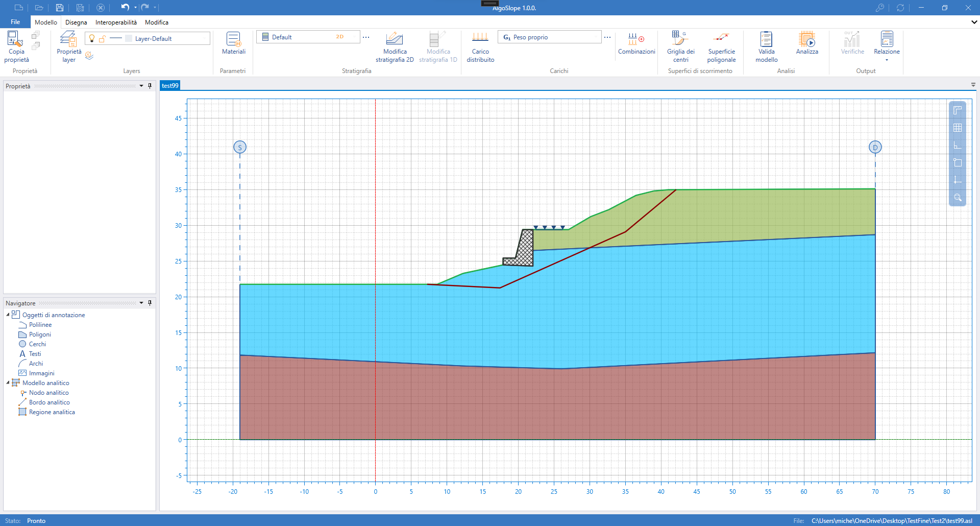The width and height of the screenshot is (980, 526).
Task: Select Archi in Navigatore
Action: coord(36,364)
